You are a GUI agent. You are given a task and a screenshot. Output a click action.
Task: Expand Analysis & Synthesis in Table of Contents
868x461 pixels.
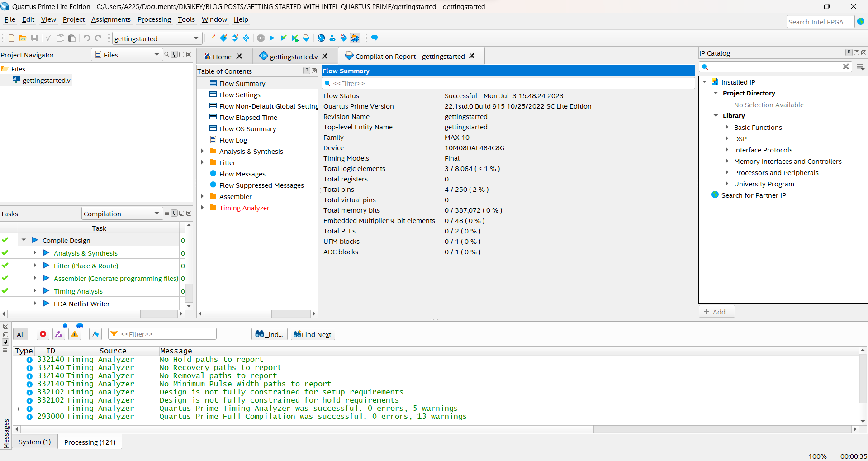(203, 151)
